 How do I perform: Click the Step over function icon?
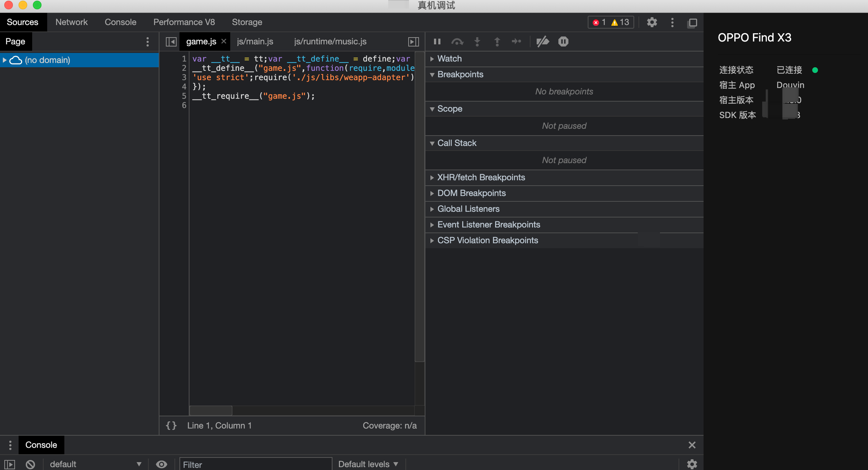coord(457,41)
